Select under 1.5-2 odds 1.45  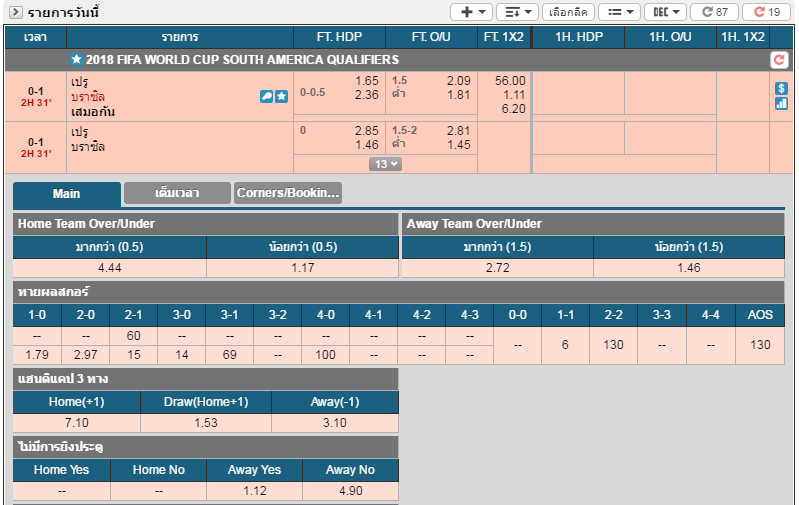458,145
